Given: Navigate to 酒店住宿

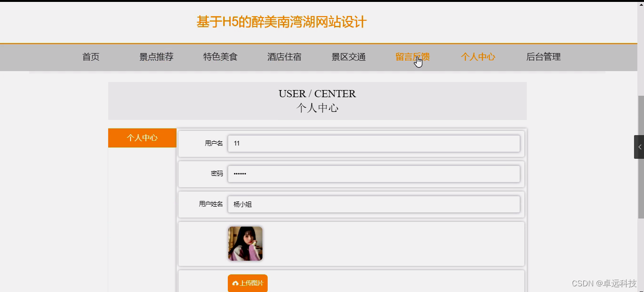Looking at the screenshot, I should pos(284,57).
